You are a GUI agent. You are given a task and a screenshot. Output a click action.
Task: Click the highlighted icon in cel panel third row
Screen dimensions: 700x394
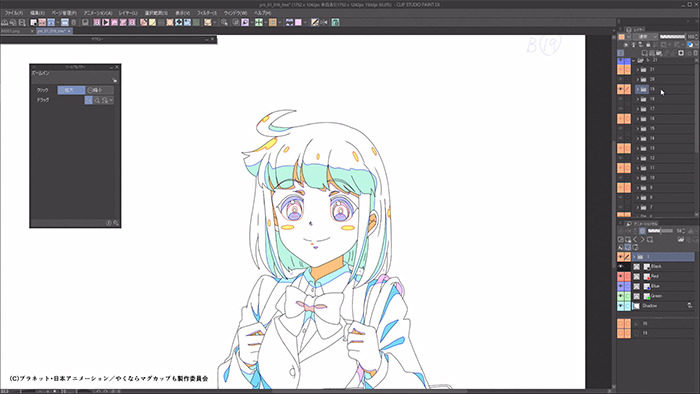click(628, 247)
